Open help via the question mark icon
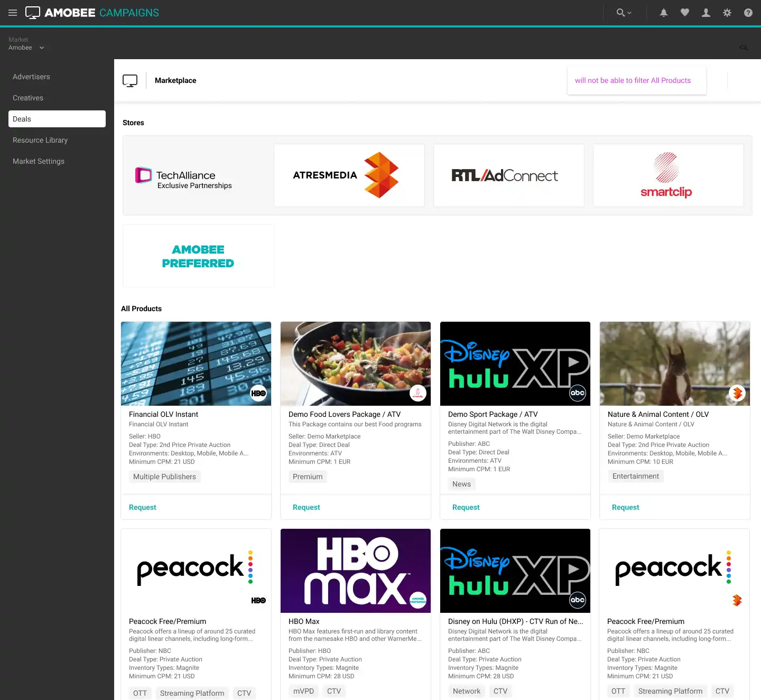 pyautogui.click(x=748, y=13)
